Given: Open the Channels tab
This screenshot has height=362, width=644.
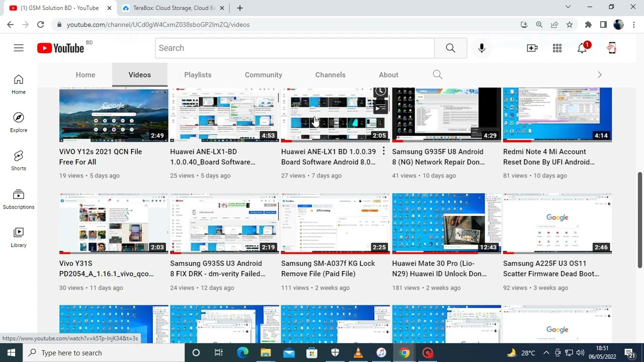Looking at the screenshot, I should tap(330, 74).
